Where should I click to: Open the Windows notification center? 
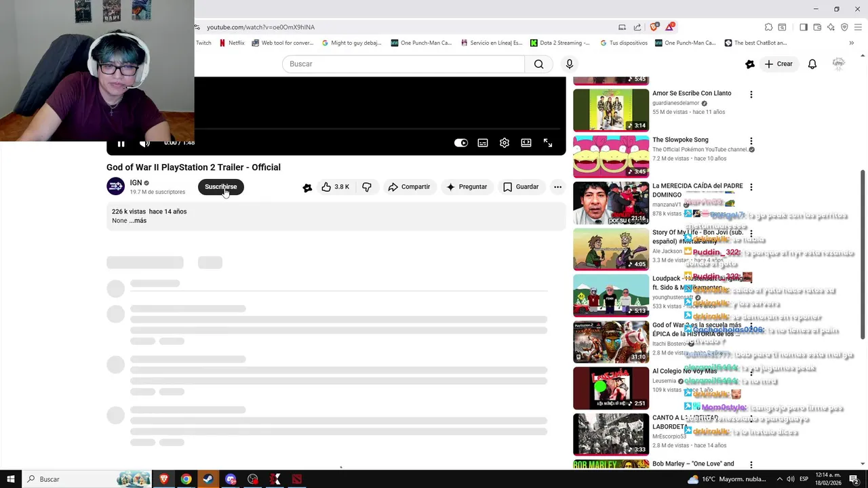[854, 479]
